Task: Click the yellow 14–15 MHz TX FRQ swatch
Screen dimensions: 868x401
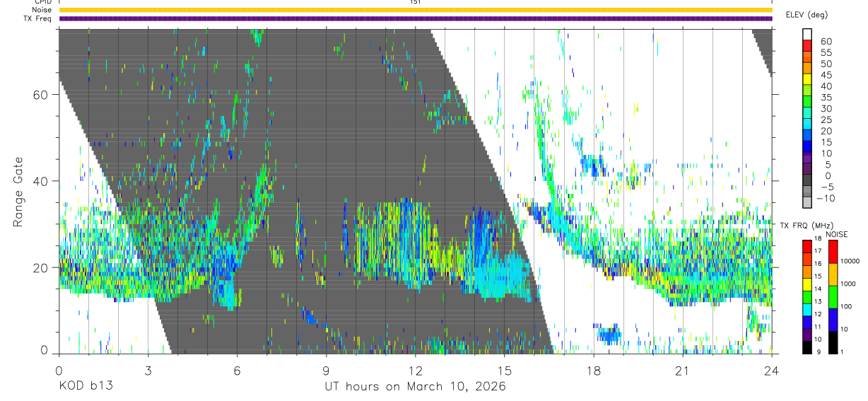Action: click(x=807, y=284)
